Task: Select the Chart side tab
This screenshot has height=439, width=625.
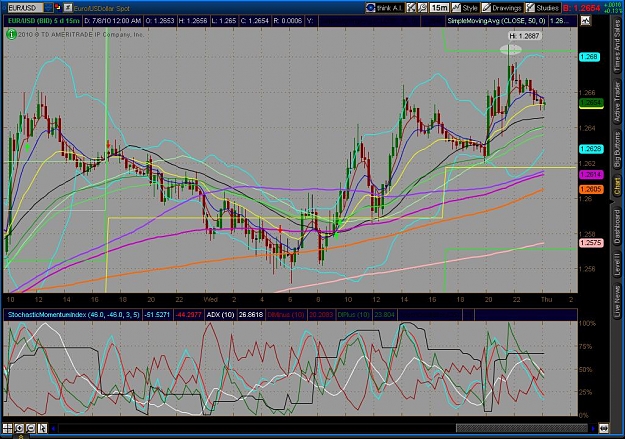Action: click(617, 187)
